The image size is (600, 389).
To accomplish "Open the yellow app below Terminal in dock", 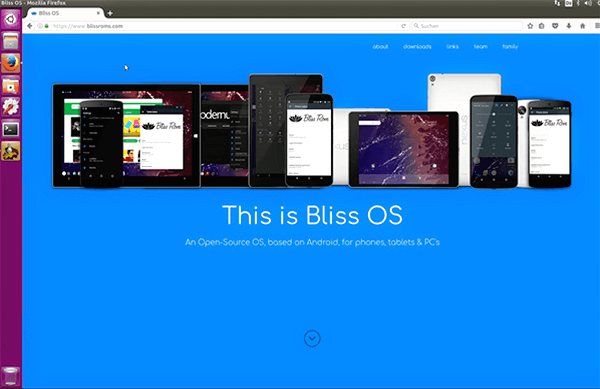I will click(x=11, y=151).
